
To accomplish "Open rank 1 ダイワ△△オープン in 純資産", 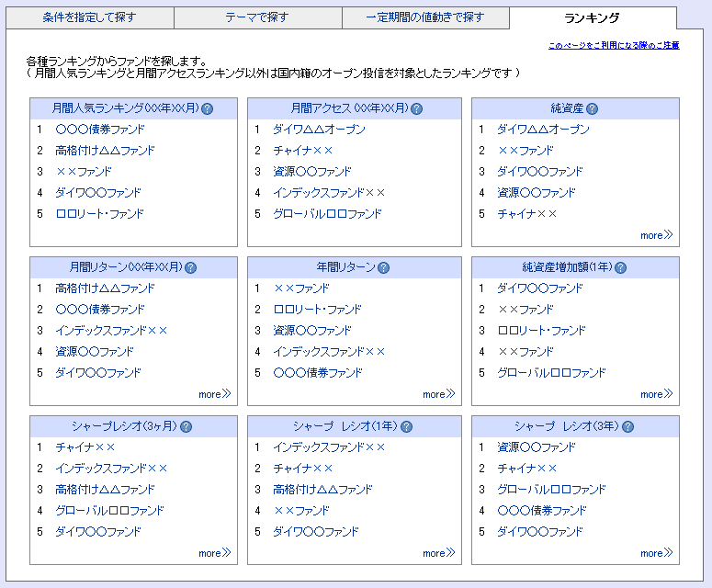I will pyautogui.click(x=543, y=130).
